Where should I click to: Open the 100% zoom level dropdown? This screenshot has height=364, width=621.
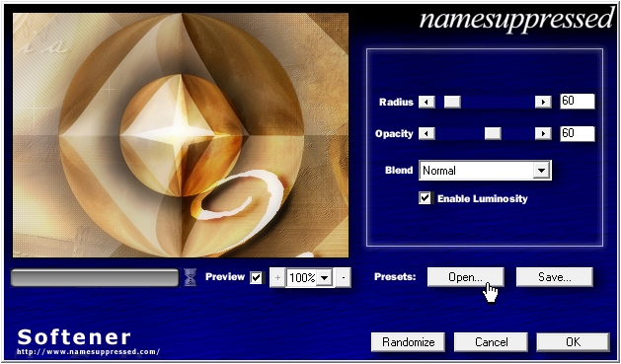pos(324,278)
